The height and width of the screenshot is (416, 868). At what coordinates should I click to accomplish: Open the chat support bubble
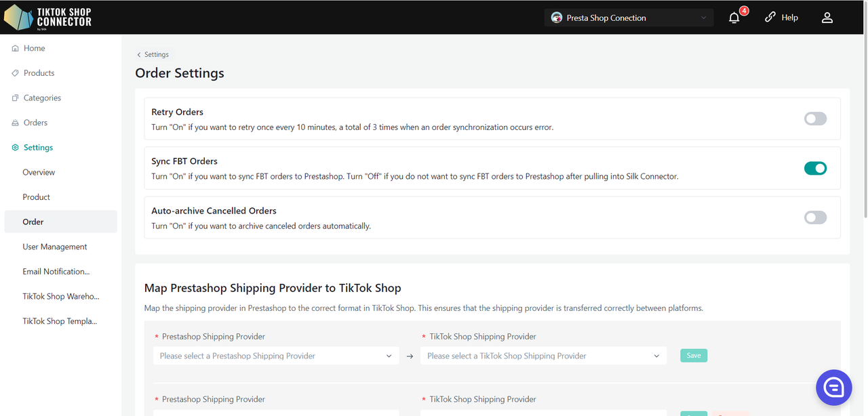pyautogui.click(x=833, y=388)
